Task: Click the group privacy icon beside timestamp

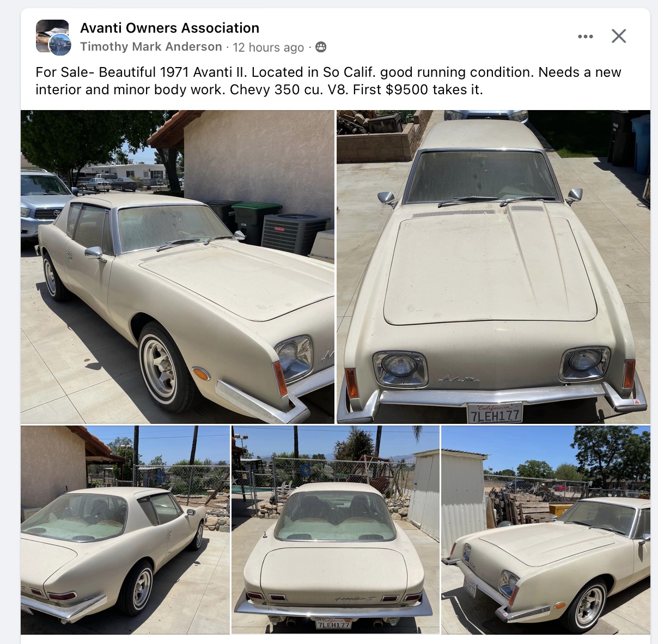Action: point(321,47)
